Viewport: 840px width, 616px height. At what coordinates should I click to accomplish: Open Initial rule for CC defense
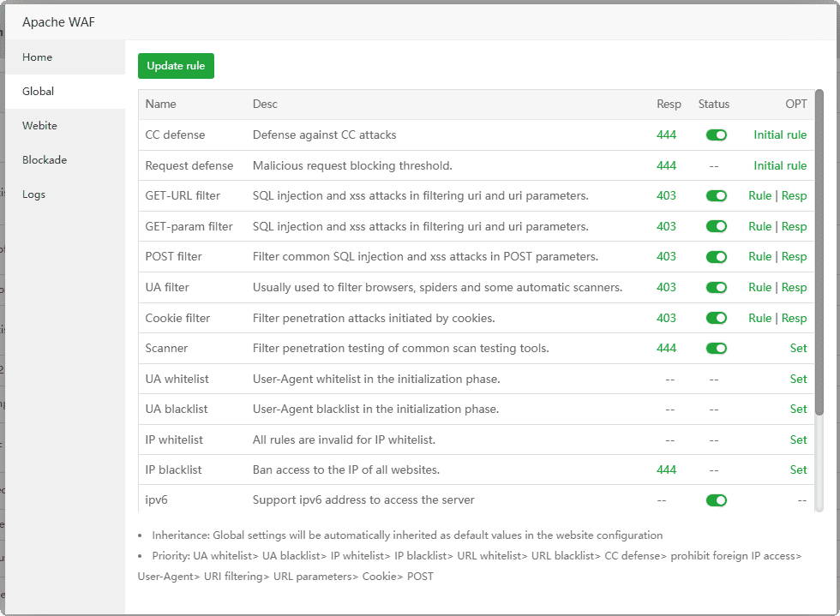point(780,135)
